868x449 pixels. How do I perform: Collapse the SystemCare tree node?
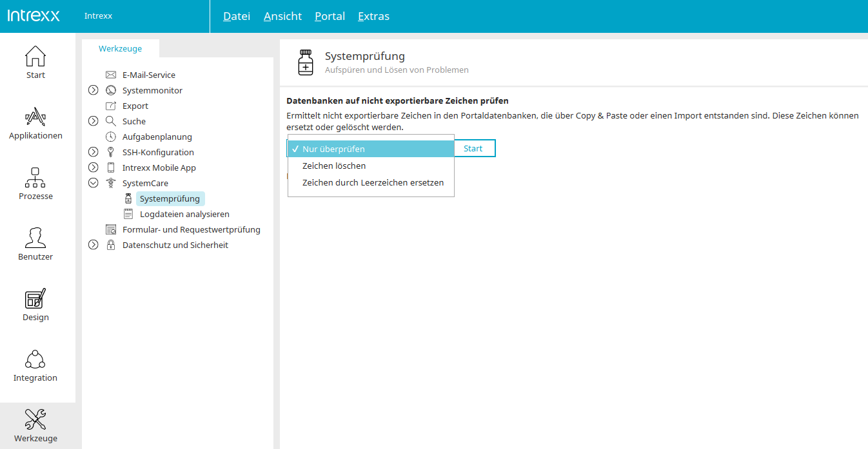[94, 183]
